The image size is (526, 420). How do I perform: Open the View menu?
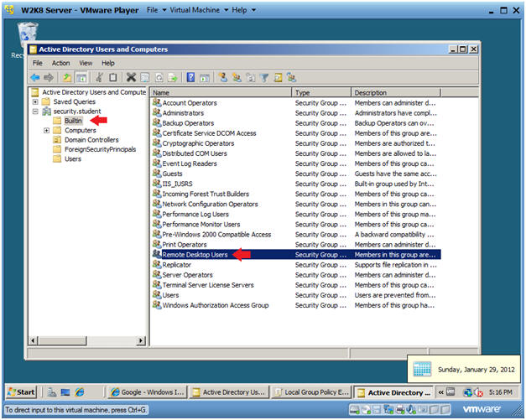(x=86, y=63)
